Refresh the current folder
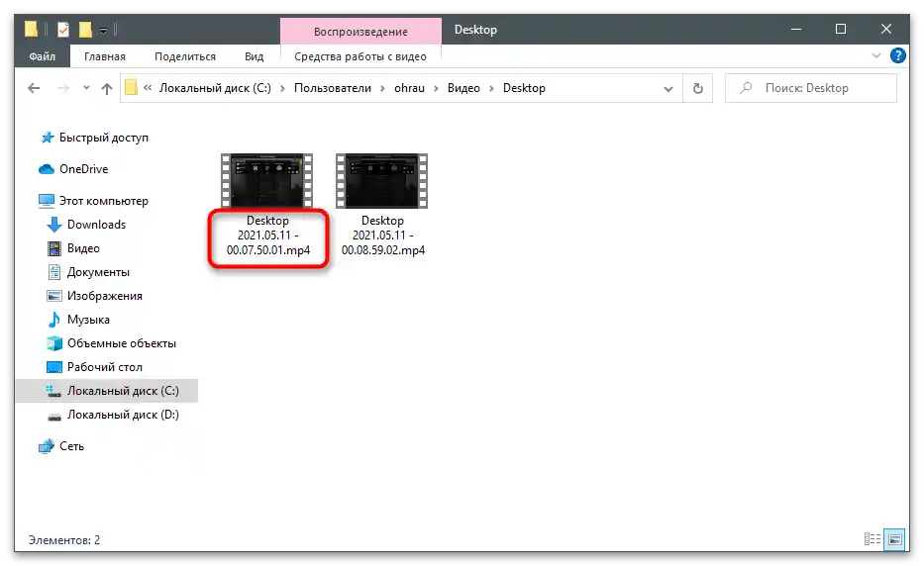Screen dimensions: 924x566 [698, 88]
